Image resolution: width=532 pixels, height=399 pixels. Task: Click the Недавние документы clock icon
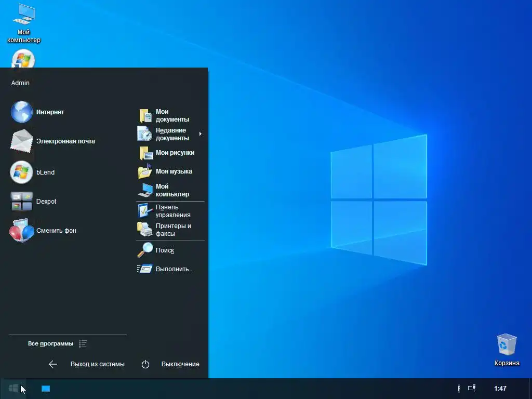point(145,134)
